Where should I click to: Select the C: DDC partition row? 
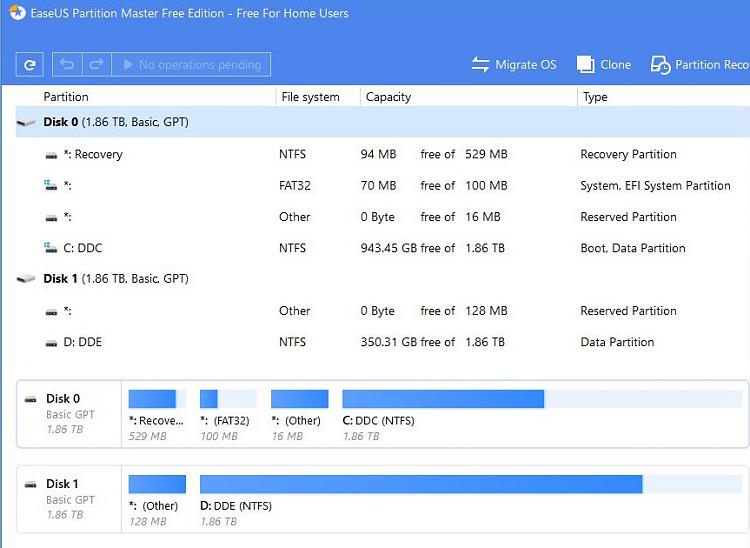click(383, 248)
